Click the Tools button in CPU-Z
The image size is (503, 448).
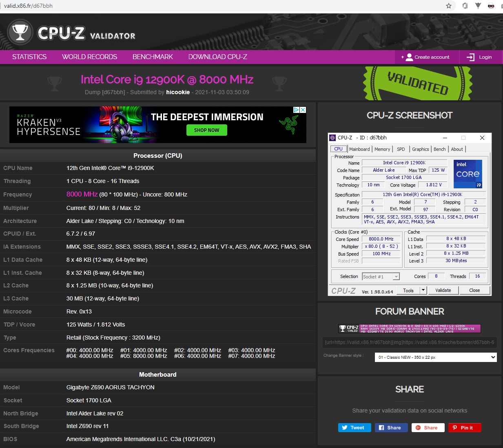tap(408, 291)
